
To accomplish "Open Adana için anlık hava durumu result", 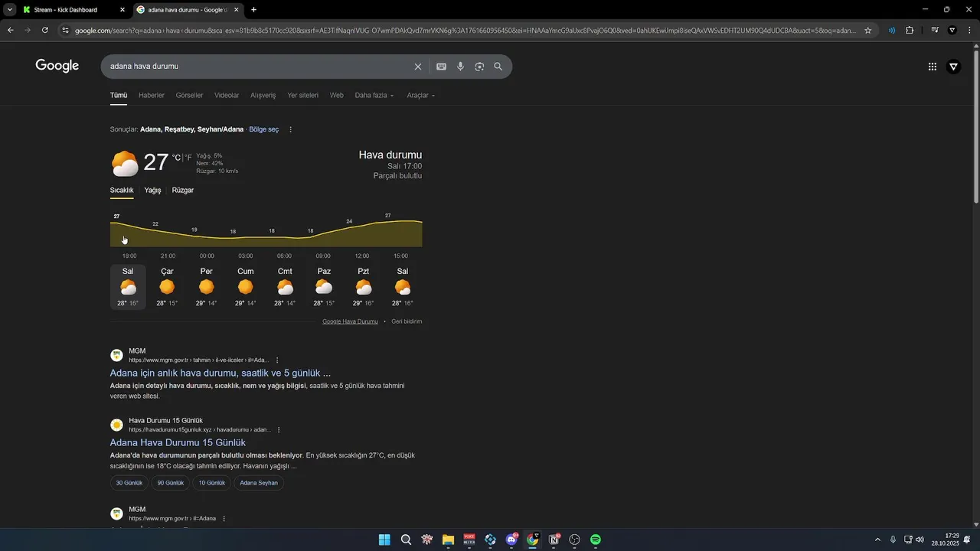I will 220,373.
